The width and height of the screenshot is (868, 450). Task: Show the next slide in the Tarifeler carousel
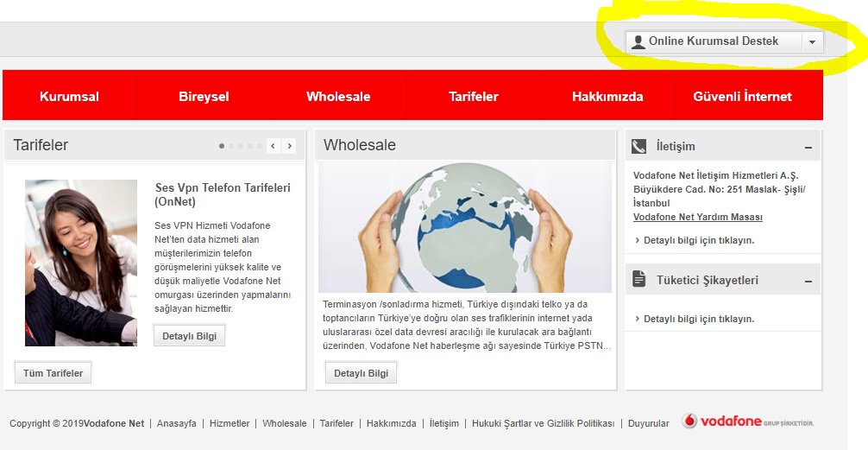(289, 146)
